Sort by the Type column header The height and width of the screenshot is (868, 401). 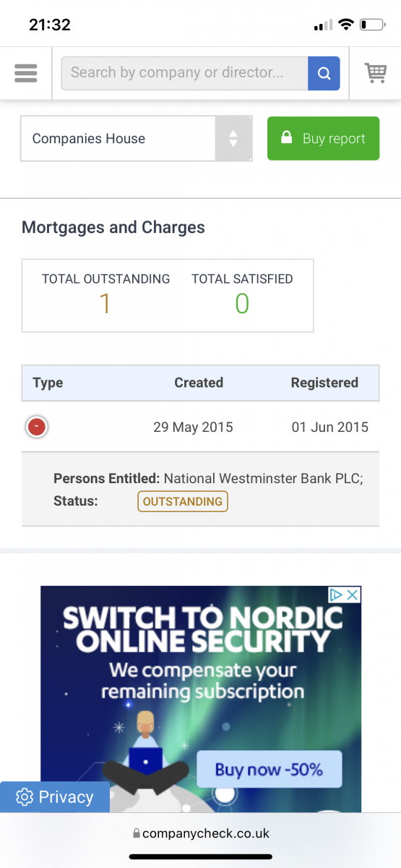(x=48, y=383)
